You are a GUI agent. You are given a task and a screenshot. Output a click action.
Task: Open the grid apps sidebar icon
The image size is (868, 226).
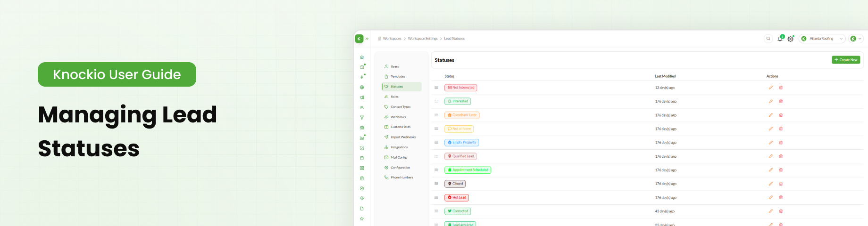[x=362, y=168]
